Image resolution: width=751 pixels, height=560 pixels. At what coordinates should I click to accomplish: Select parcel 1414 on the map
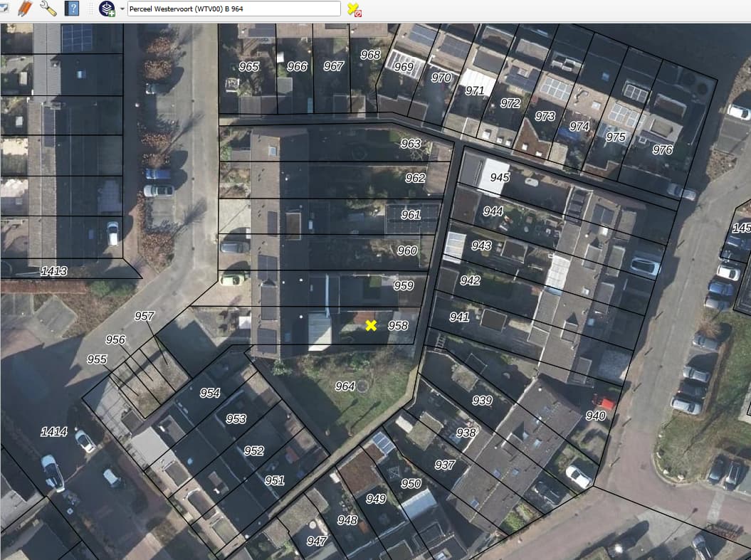point(54,432)
